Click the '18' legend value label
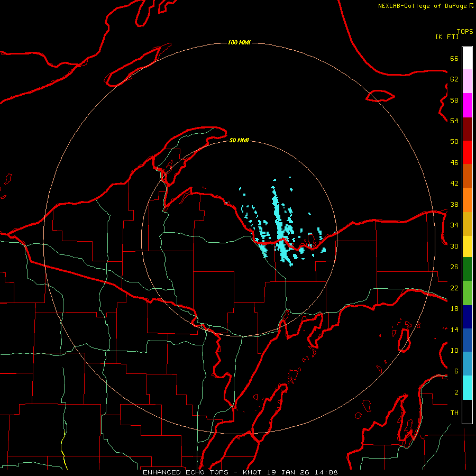 click(x=454, y=309)
